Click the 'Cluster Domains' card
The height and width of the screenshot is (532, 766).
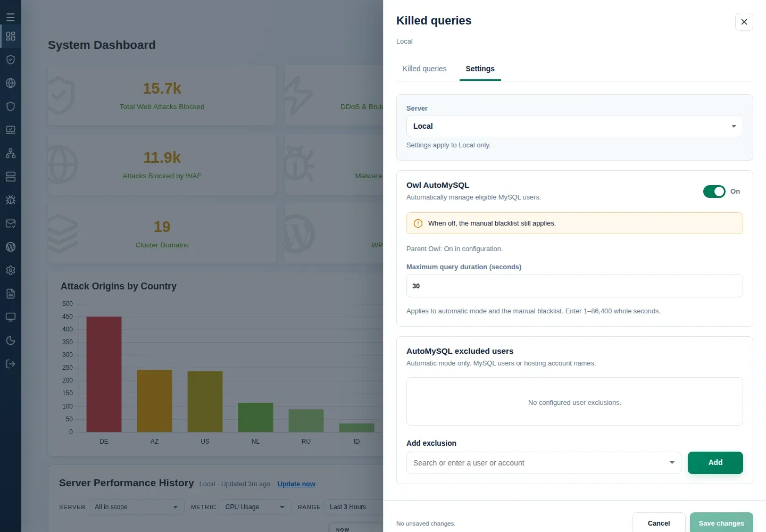pos(162,234)
